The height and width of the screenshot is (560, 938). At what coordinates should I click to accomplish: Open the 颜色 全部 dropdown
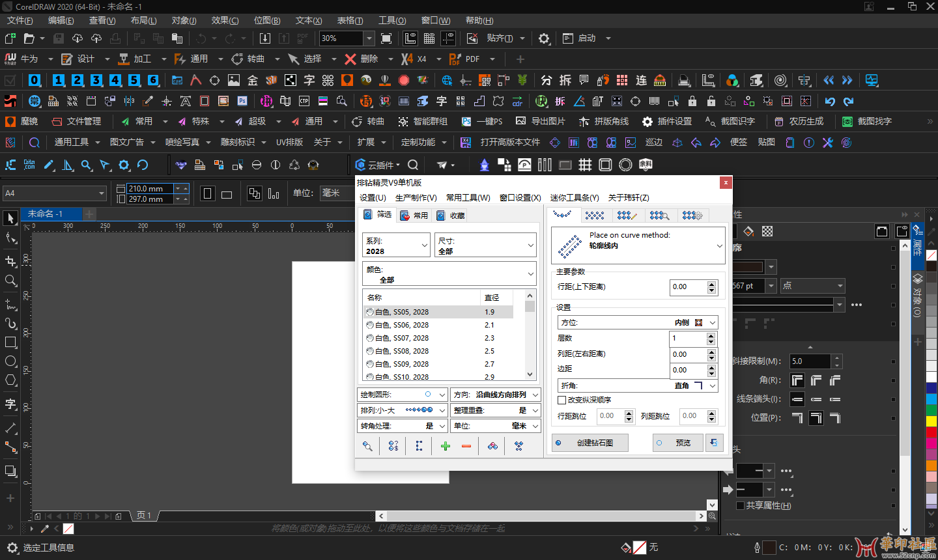tap(449, 274)
